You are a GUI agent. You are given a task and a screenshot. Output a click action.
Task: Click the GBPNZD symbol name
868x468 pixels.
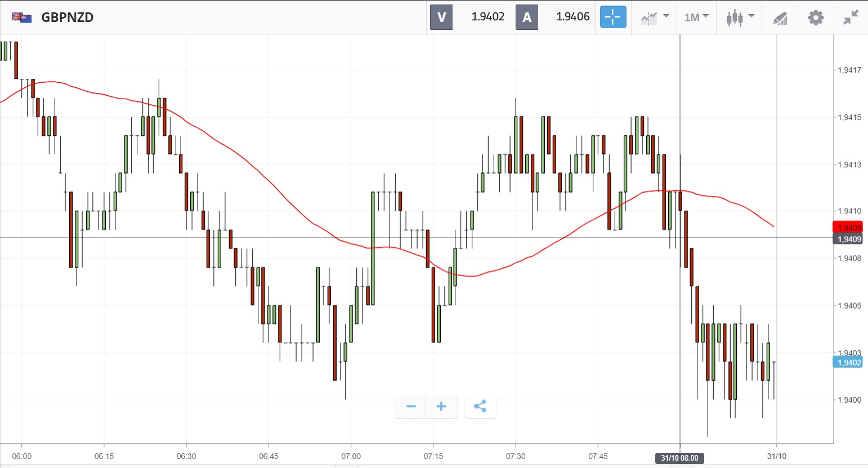click(68, 17)
